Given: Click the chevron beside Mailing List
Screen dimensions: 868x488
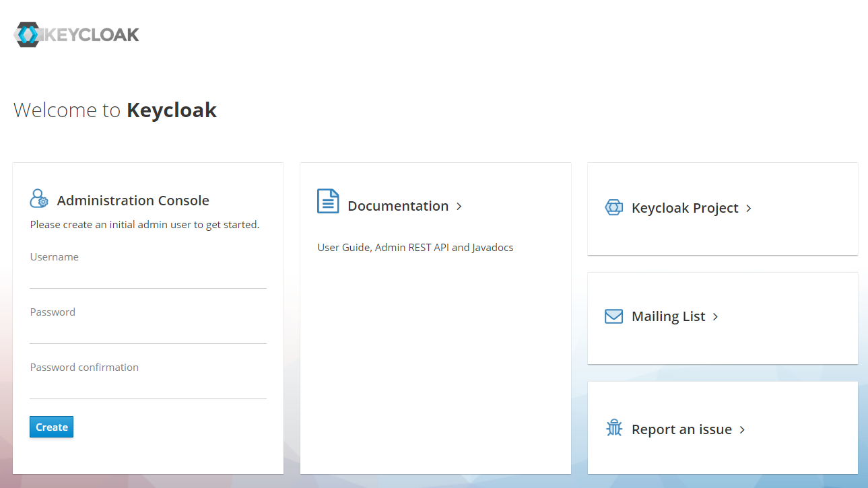Looking at the screenshot, I should point(715,317).
